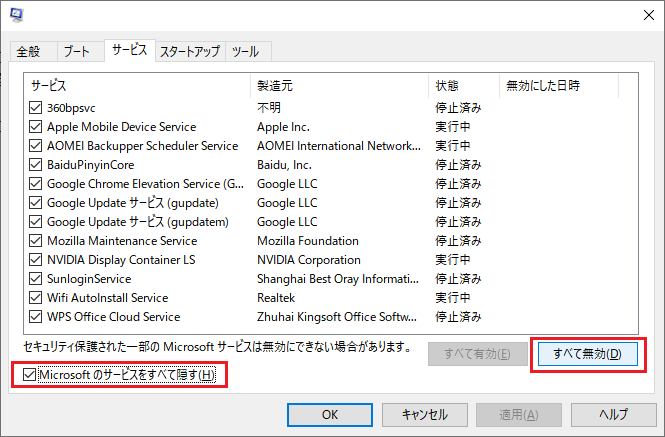This screenshot has width=665, height=437.
Task: Click the すべて無効(D) button
Action: click(x=587, y=354)
